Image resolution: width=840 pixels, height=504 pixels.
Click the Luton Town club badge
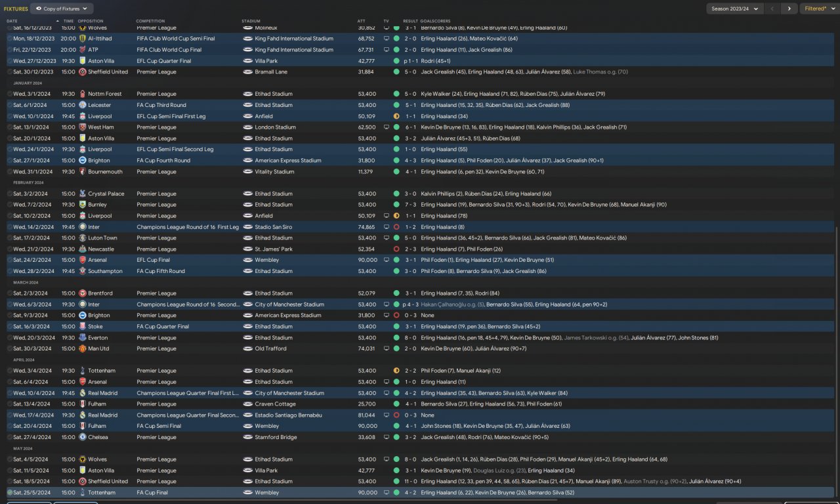coord(82,238)
